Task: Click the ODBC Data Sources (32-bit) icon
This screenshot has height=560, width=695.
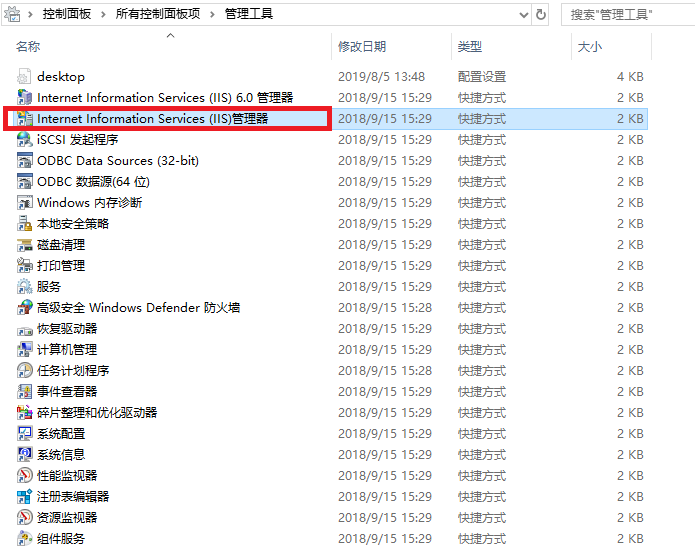Action: [x=24, y=161]
